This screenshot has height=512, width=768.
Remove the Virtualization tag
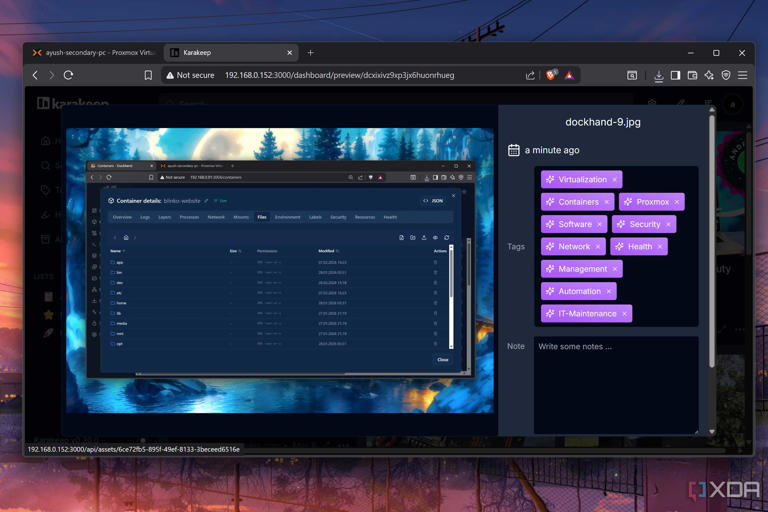pos(615,180)
